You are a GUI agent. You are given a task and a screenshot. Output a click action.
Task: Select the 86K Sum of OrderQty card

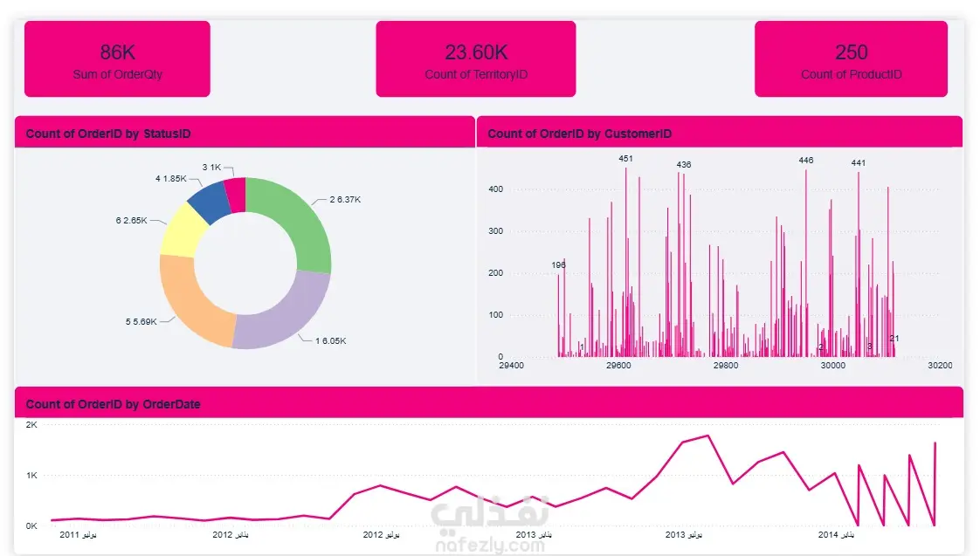coord(118,58)
